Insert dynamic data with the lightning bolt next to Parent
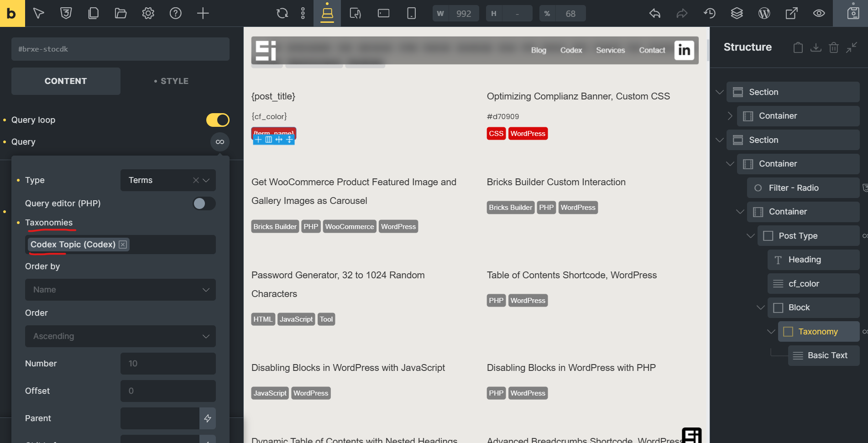Viewport: 868px width, 443px height. [208, 418]
